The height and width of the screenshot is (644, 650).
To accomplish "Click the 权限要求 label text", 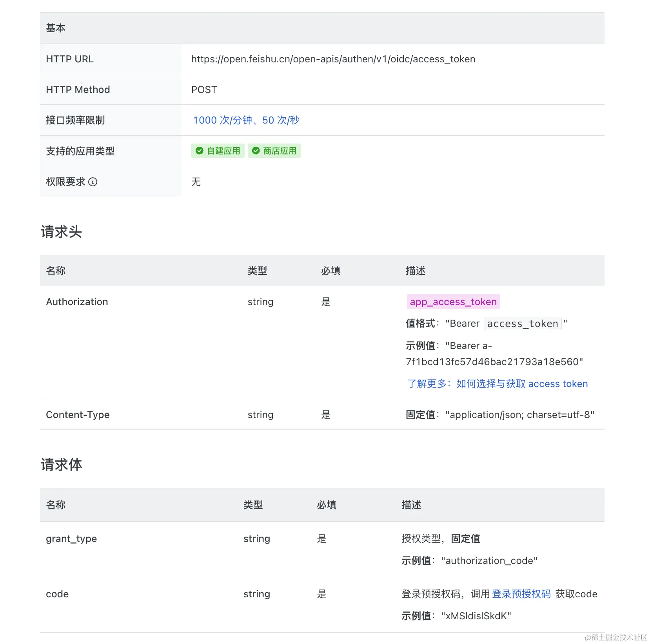I will [x=65, y=182].
